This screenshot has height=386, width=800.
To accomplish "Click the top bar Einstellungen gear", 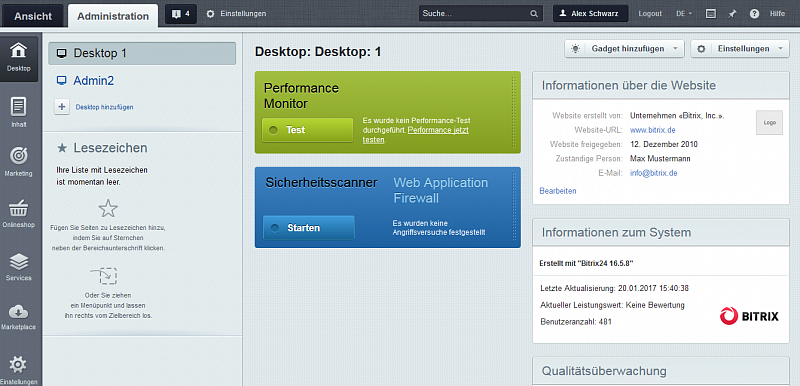I will 210,14.
